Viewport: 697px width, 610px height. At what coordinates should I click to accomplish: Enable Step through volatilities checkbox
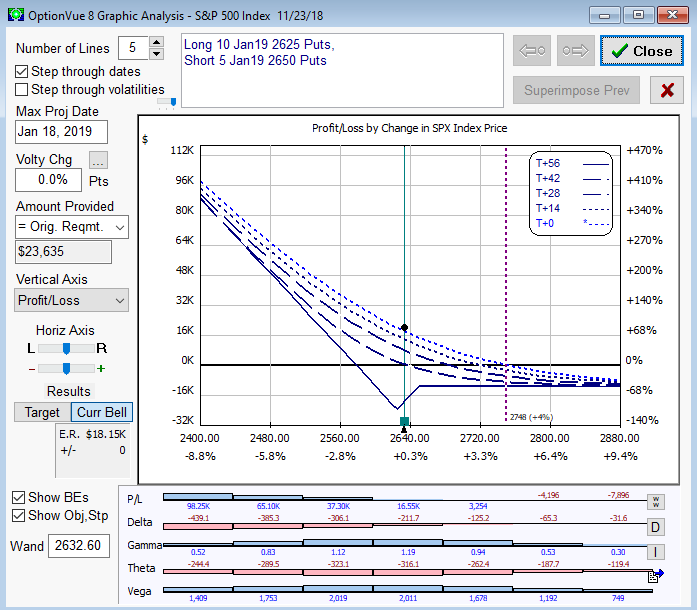click(x=22, y=90)
